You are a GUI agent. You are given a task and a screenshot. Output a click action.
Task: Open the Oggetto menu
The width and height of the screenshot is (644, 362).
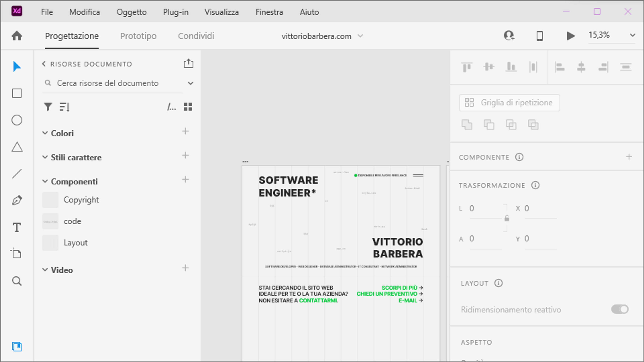pyautogui.click(x=131, y=12)
